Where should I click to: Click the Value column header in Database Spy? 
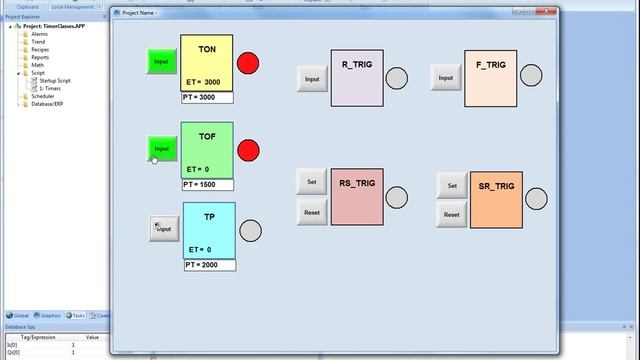tap(92, 337)
